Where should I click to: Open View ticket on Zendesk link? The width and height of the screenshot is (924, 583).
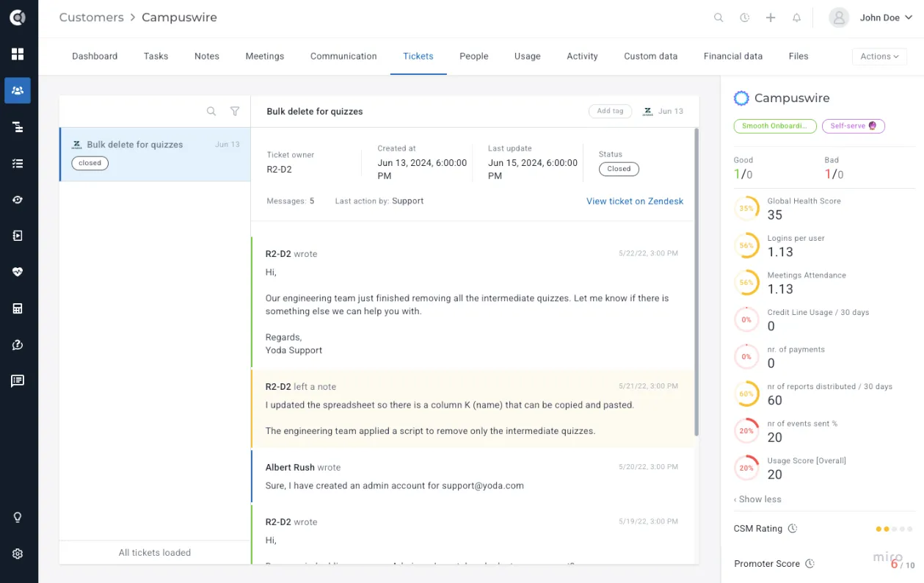(x=635, y=201)
